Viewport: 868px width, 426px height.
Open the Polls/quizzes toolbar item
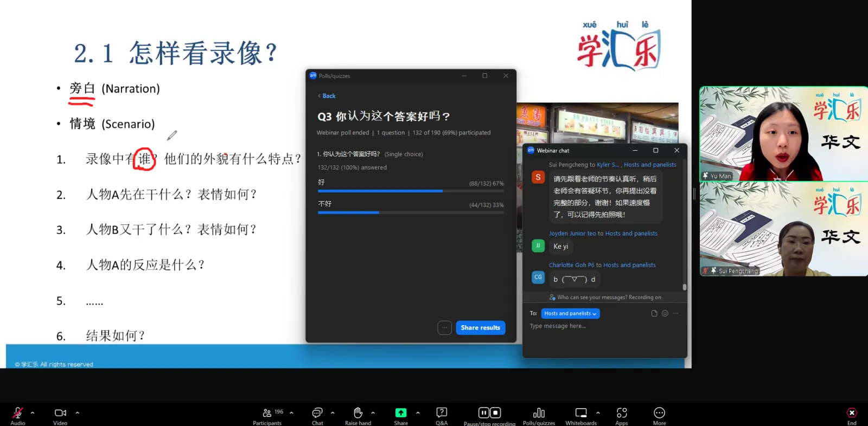point(539,415)
